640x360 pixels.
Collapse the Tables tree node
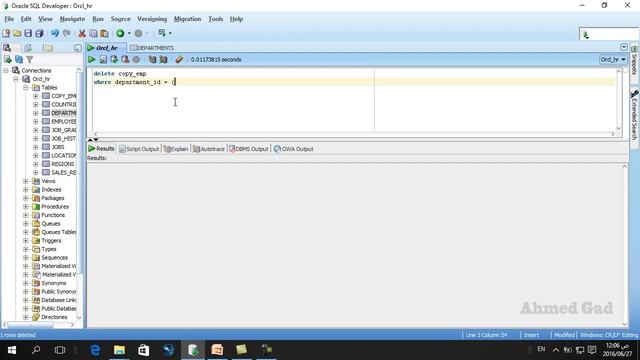(x=26, y=88)
